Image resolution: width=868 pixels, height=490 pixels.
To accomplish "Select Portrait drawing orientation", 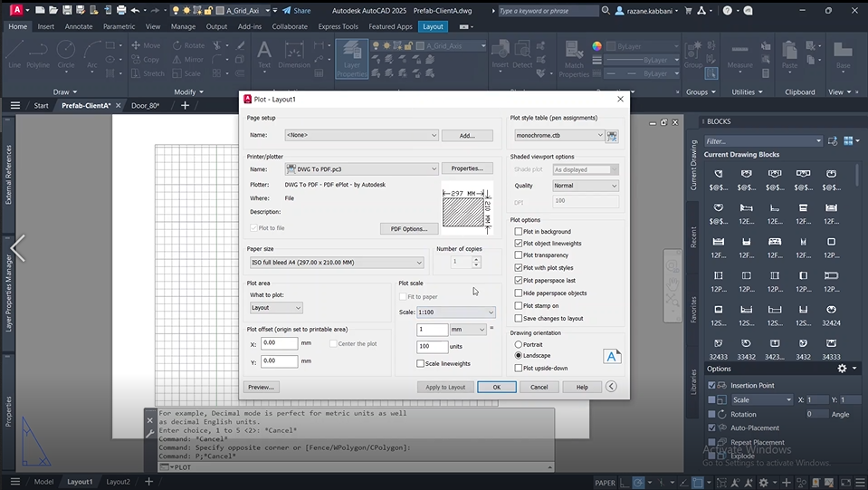I will point(519,344).
